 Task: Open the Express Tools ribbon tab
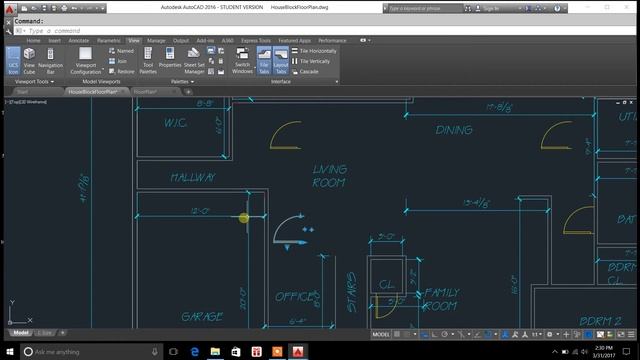coord(256,40)
